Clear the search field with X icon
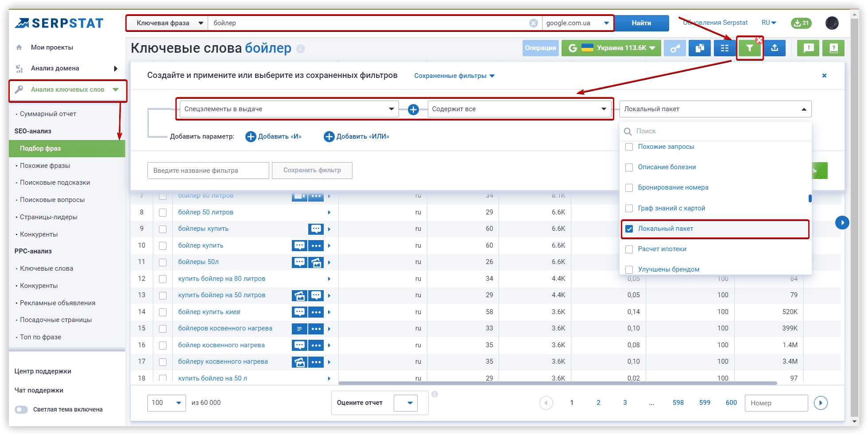Image resolution: width=868 pixels, height=435 pixels. pos(534,23)
